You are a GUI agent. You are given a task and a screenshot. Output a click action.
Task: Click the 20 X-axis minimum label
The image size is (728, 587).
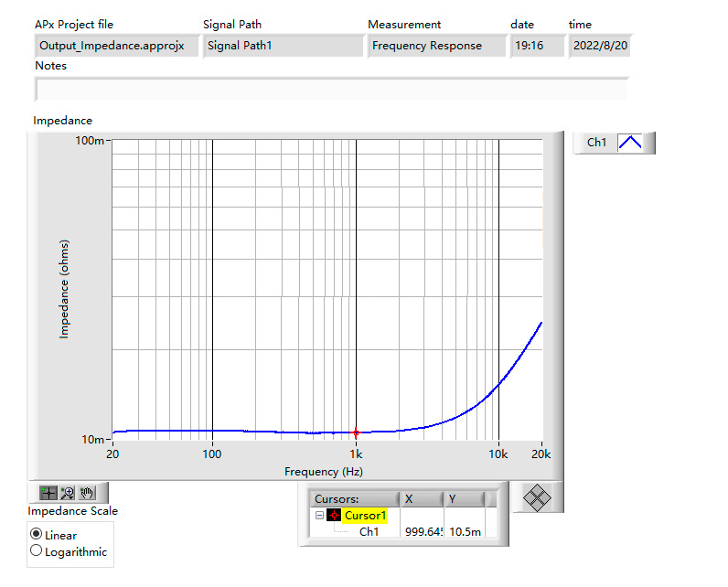[112, 454]
